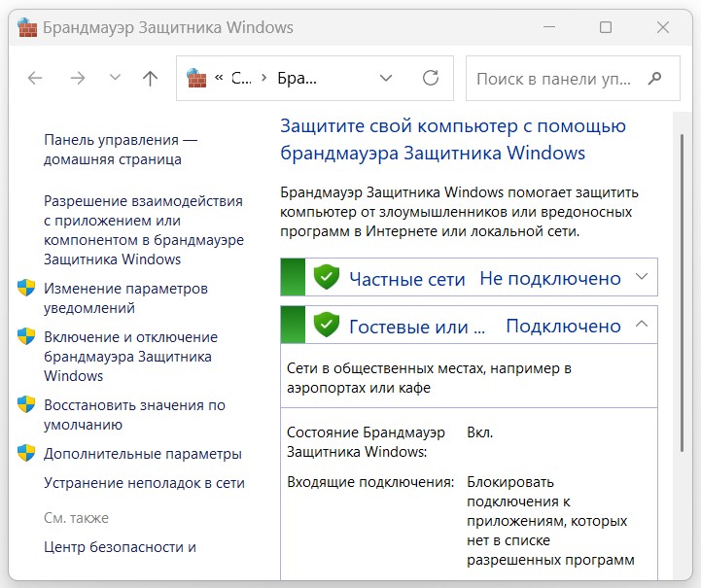Image resolution: width=701 pixels, height=588 pixels.
Task: Go forward with the right arrow button
Action: [78, 78]
